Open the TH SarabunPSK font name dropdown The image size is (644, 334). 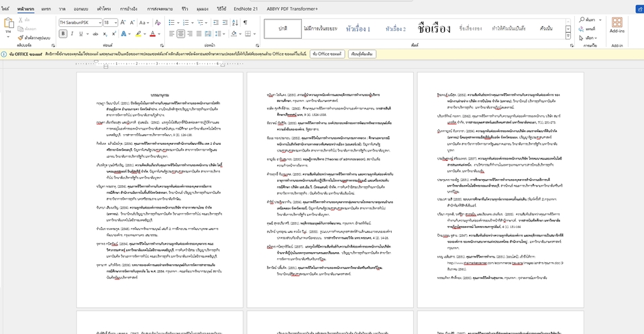click(100, 23)
